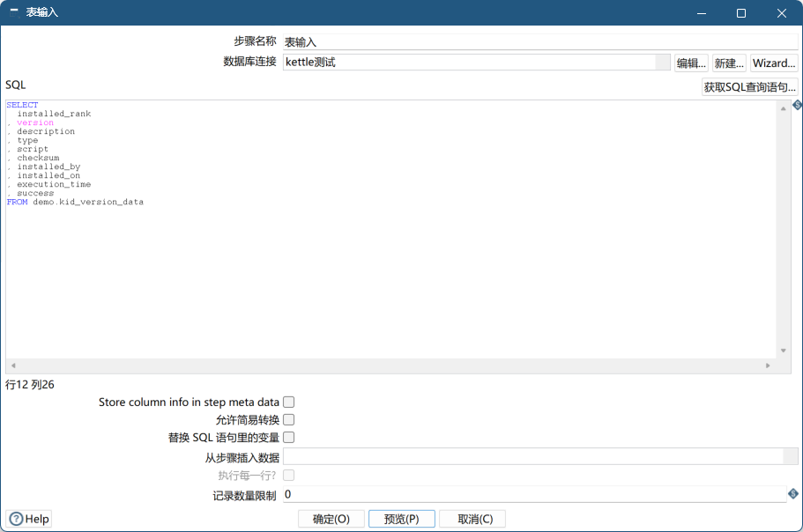Click the 新建... button to create a connection
Viewport: 803px width, 532px height.
728,63
